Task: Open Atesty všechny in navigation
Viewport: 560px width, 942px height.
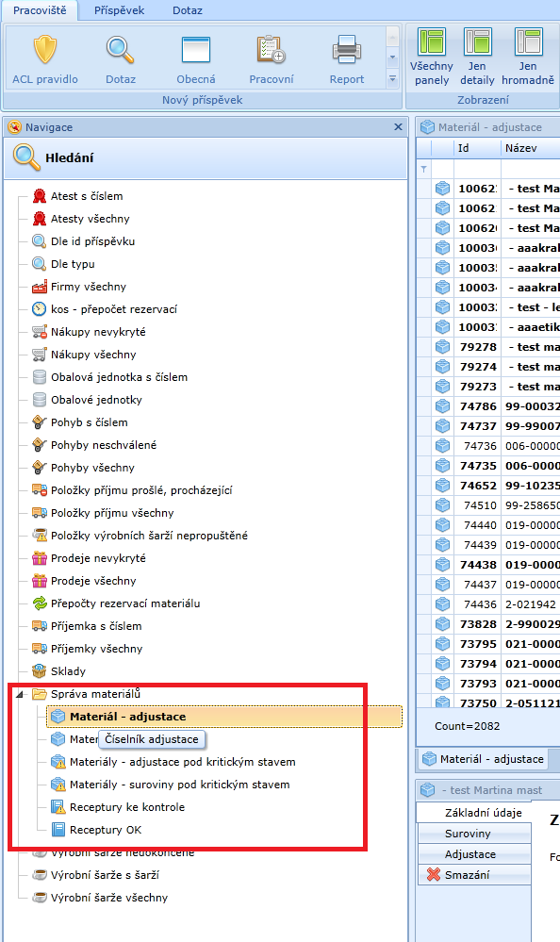Action: [x=91, y=219]
